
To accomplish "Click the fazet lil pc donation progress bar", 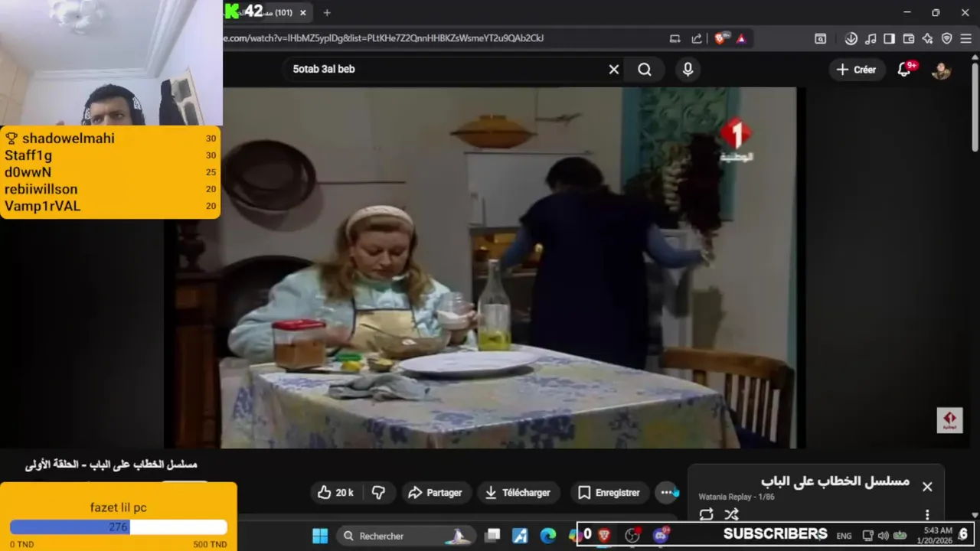I will 119,527.
